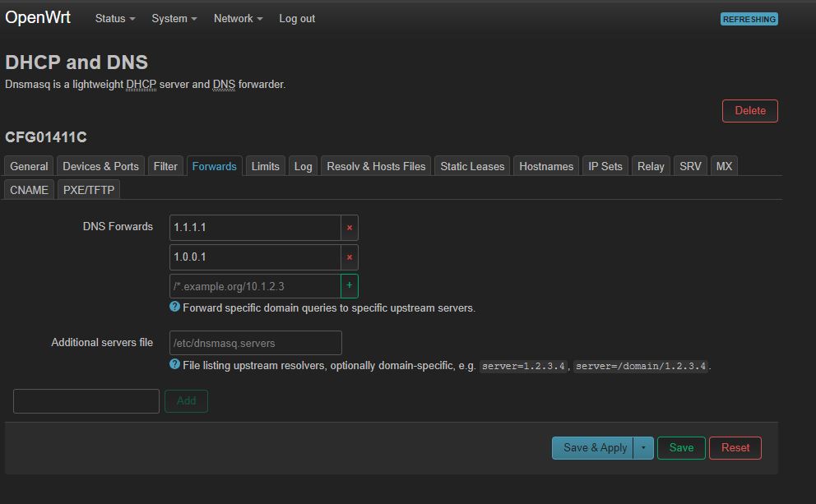Viewport: 816px width, 504px height.
Task: Open the Network menu
Action: [235, 18]
